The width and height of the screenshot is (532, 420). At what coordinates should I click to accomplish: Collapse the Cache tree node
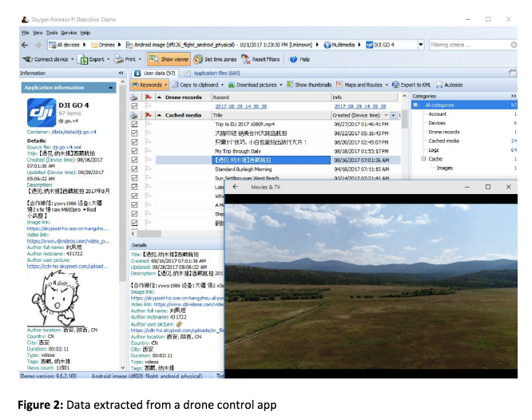tap(423, 159)
